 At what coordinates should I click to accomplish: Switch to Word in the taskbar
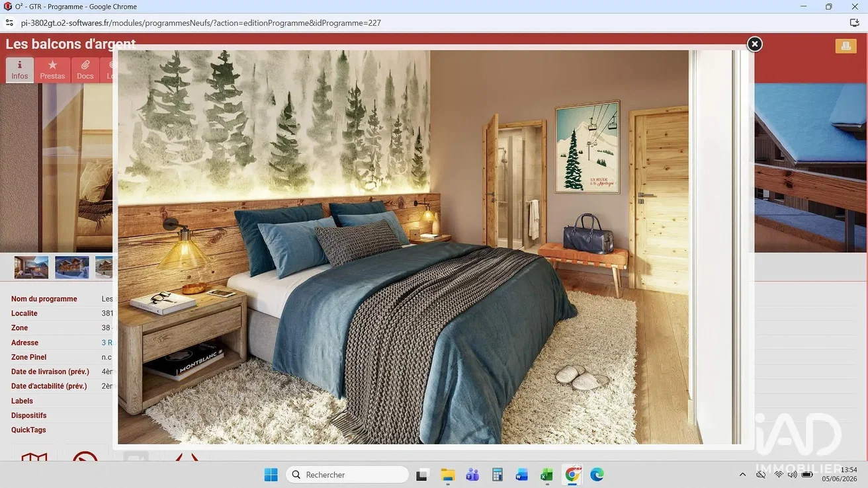coord(522,475)
